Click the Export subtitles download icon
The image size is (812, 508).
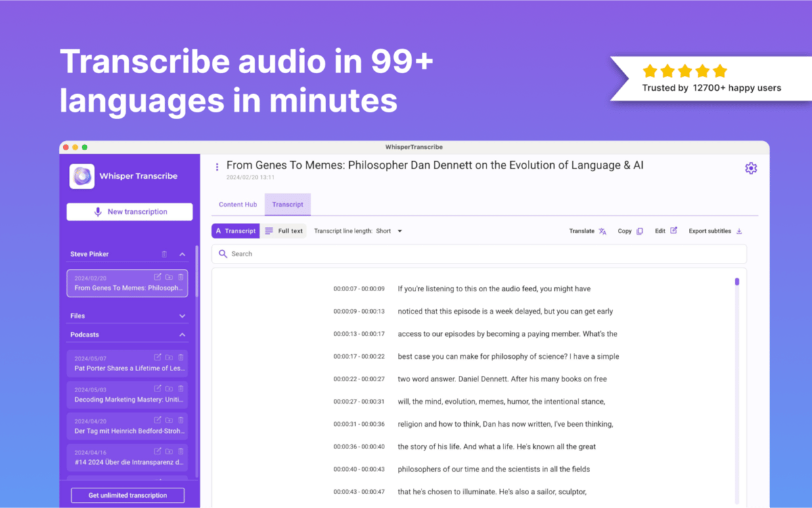tap(739, 231)
